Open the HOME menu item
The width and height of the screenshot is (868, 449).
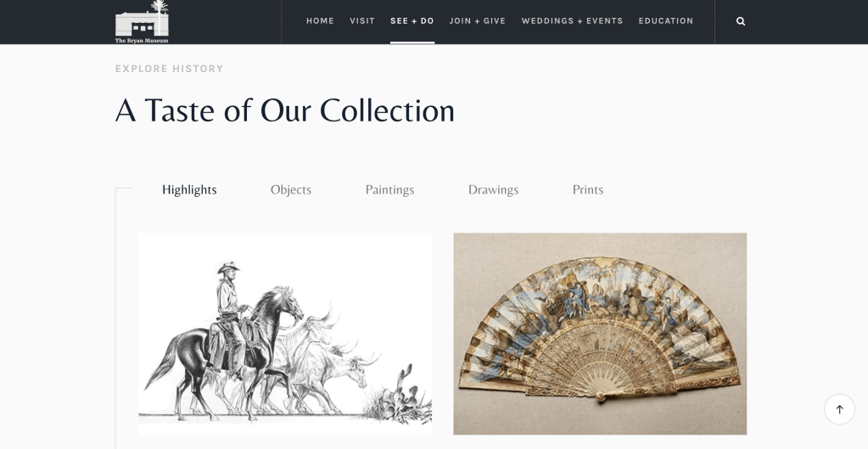[x=320, y=21]
